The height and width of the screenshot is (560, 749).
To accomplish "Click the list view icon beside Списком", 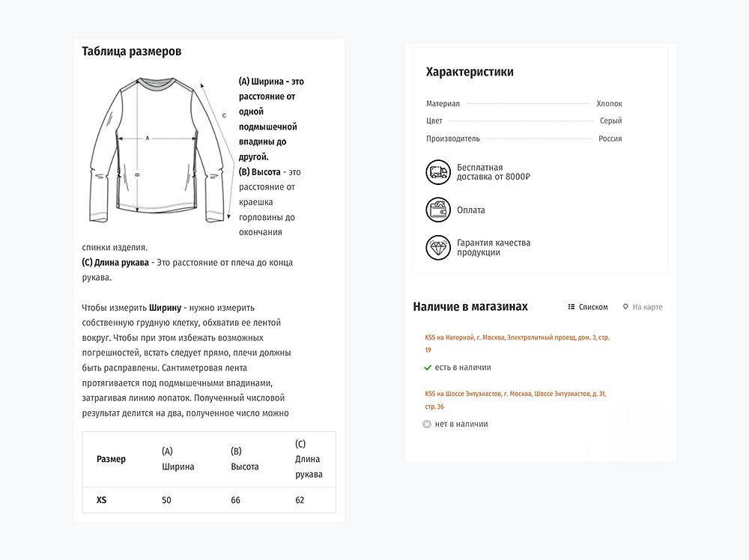I will [x=571, y=307].
